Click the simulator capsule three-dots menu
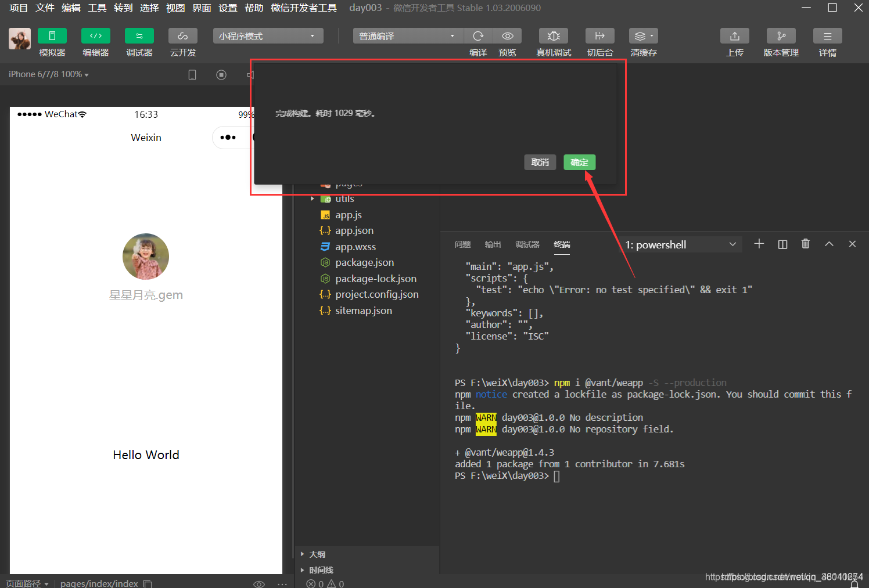 click(228, 138)
